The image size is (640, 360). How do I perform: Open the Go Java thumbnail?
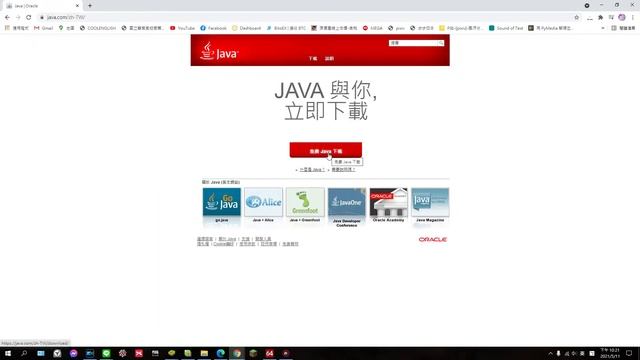pos(222,202)
